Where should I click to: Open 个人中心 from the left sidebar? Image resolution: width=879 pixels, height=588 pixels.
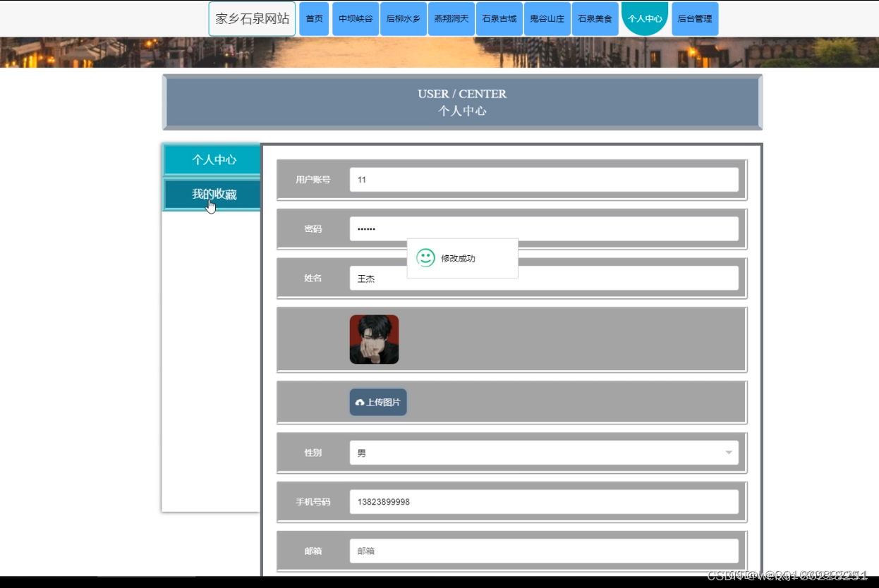[211, 159]
